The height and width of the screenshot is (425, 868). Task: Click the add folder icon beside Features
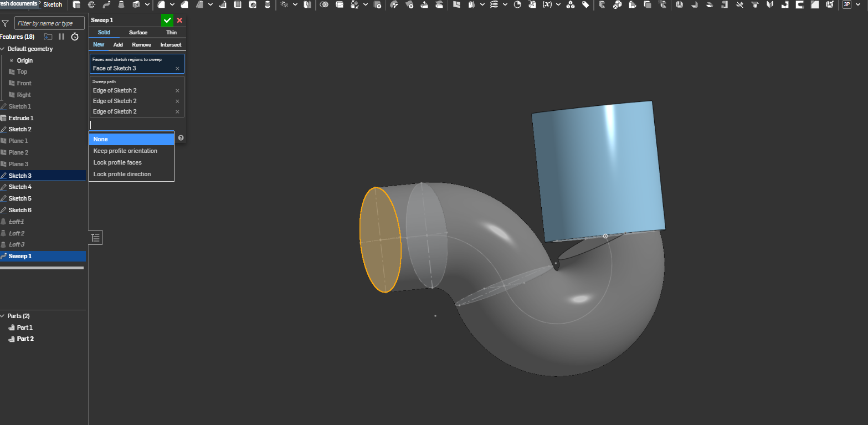(48, 37)
